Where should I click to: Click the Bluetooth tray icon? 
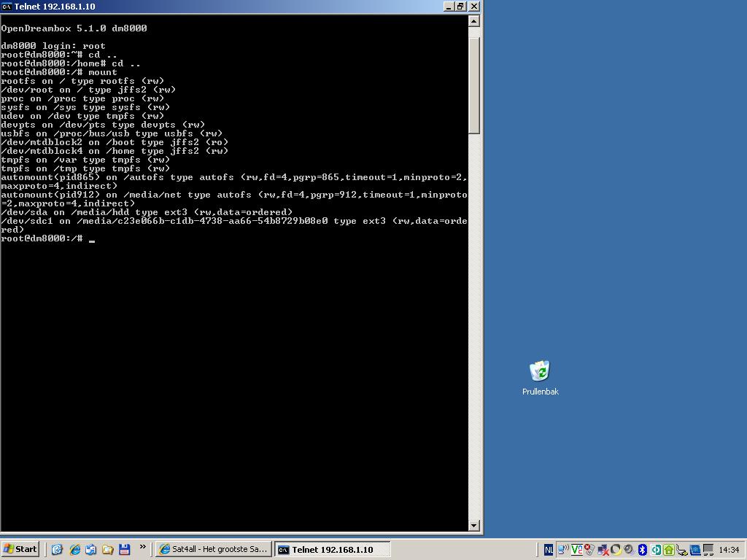coord(643,550)
